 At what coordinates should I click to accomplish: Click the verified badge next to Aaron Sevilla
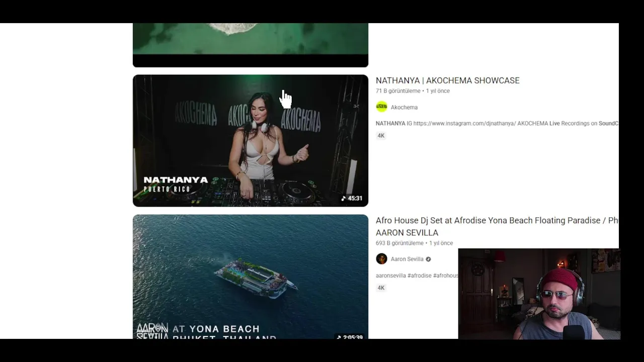point(429,259)
